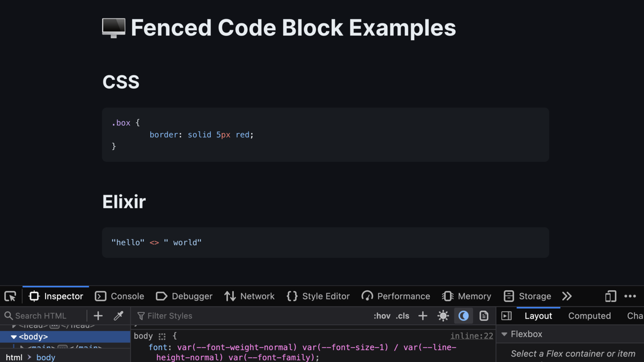Add a new style rule
The image size is (644, 362).
(x=423, y=316)
